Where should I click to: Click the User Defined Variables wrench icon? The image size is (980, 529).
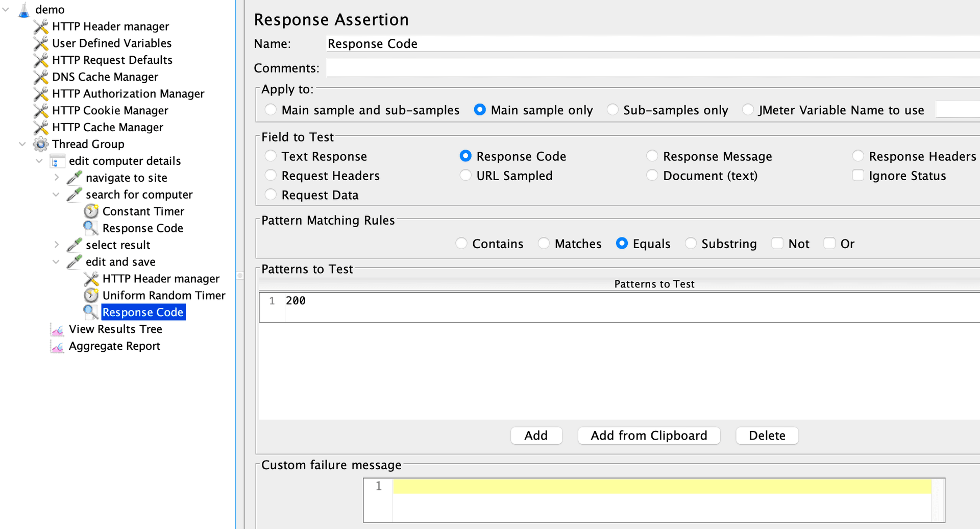[41, 43]
